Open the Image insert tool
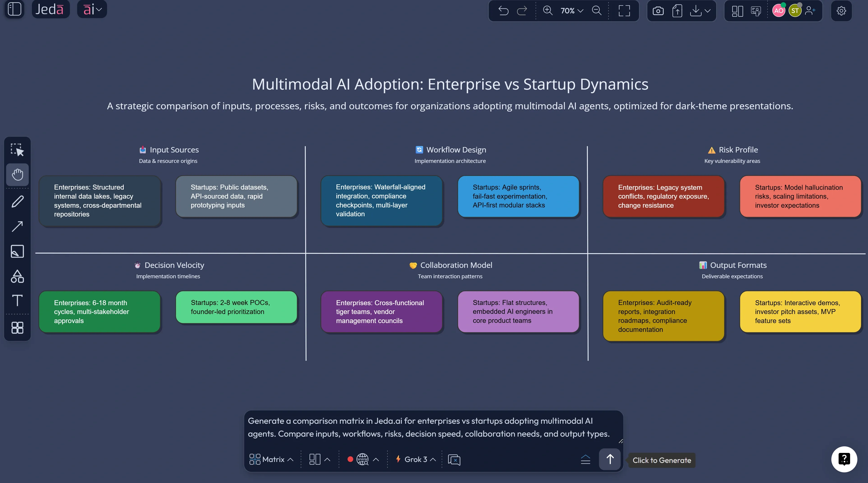 click(x=17, y=251)
